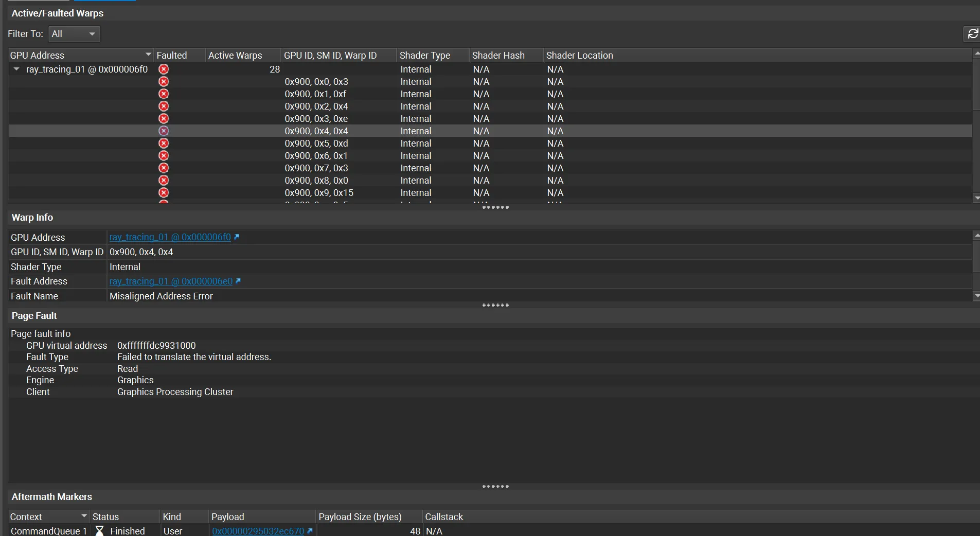Click the Payload Size (bytes) column header
The height and width of the screenshot is (536, 980).
(369, 516)
